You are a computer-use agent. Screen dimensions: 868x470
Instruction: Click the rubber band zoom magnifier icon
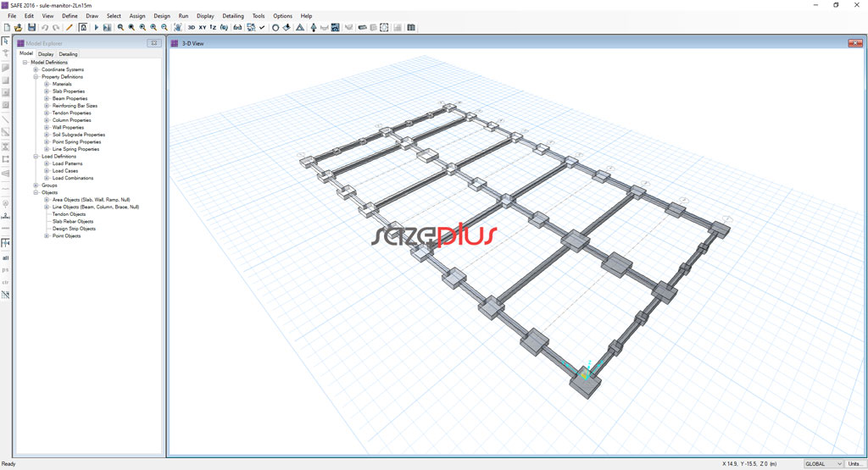tap(120, 27)
